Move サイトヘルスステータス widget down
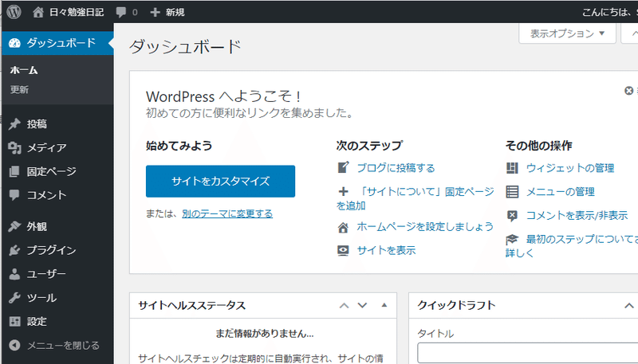This screenshot has height=364, width=638. [x=362, y=306]
